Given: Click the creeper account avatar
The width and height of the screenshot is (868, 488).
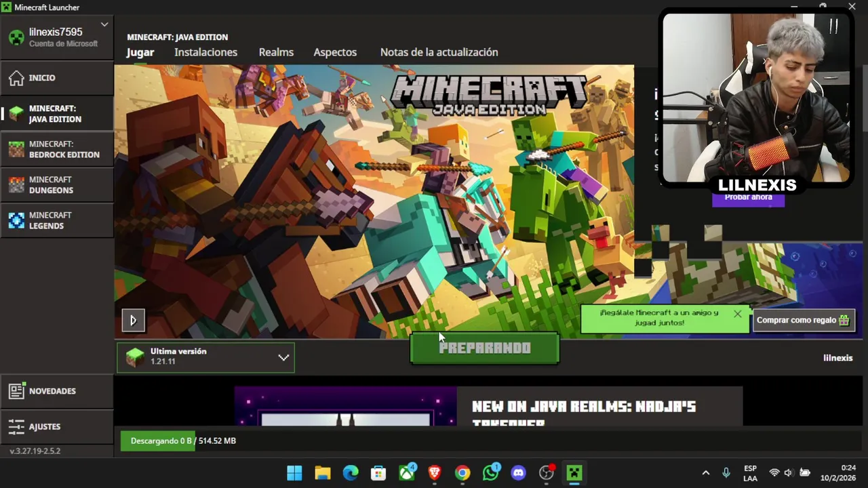Looking at the screenshot, I should (x=16, y=37).
